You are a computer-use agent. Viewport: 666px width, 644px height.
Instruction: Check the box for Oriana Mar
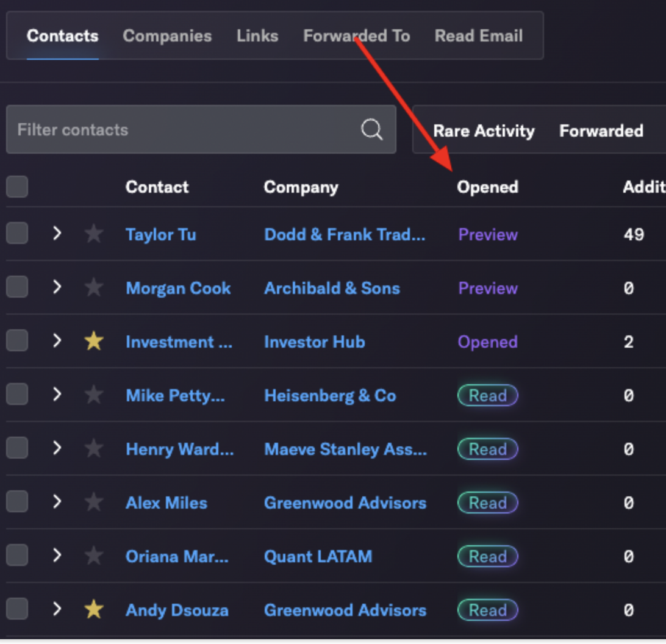tap(17, 555)
